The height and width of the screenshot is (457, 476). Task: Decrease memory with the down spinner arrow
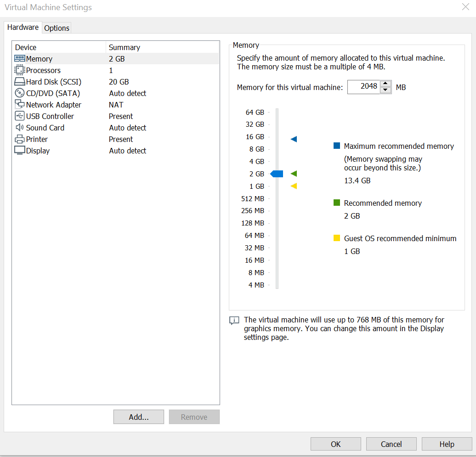coord(386,90)
